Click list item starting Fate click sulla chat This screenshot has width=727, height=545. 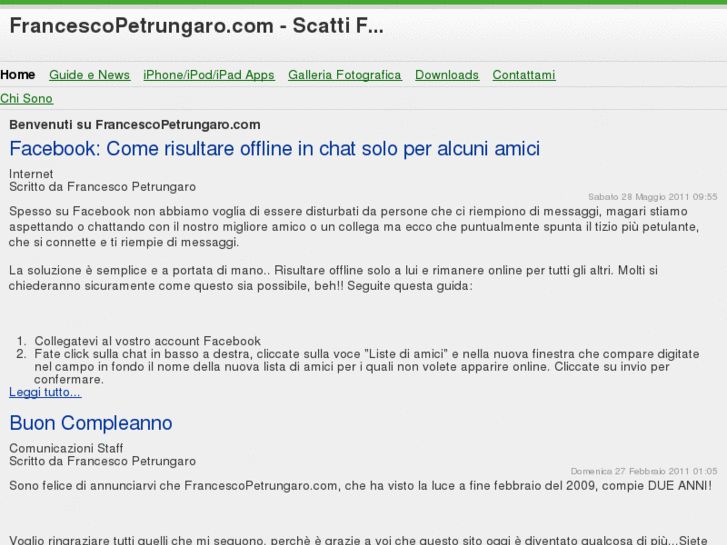click(x=367, y=366)
